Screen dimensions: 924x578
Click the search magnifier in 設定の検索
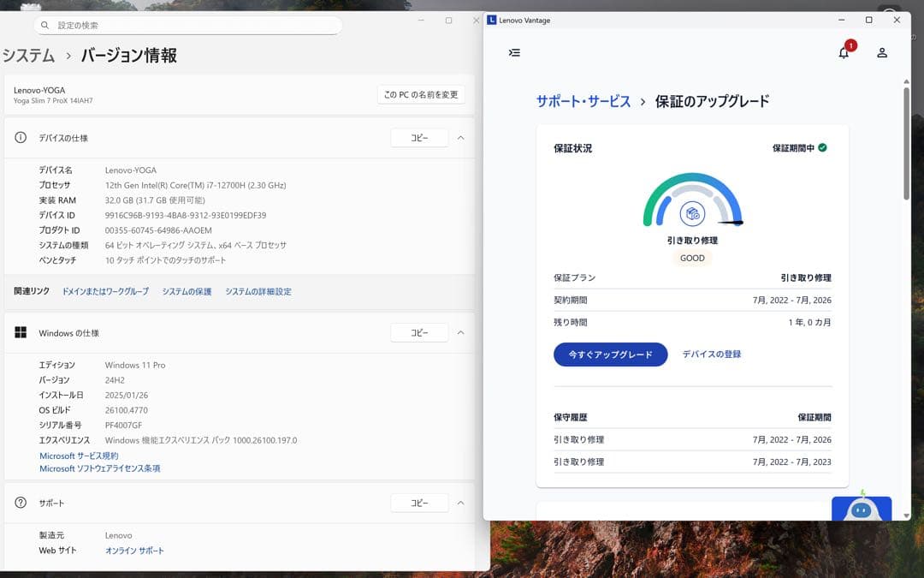44,25
